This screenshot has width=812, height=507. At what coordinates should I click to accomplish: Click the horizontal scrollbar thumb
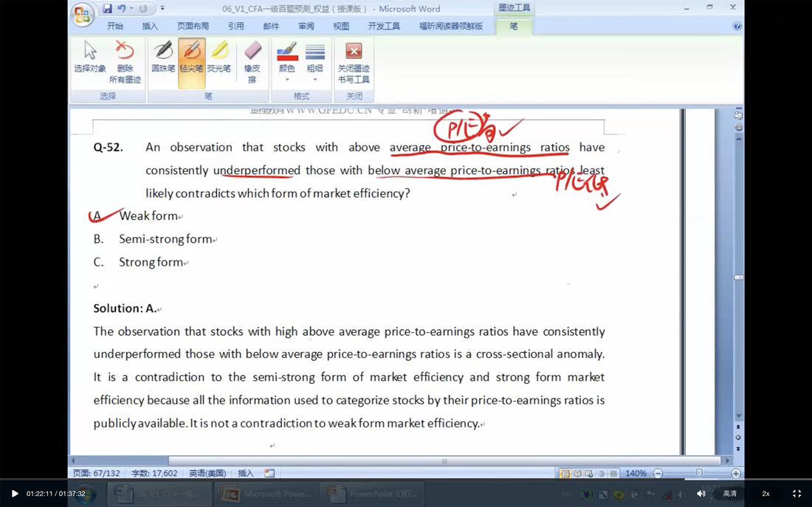click(445, 461)
